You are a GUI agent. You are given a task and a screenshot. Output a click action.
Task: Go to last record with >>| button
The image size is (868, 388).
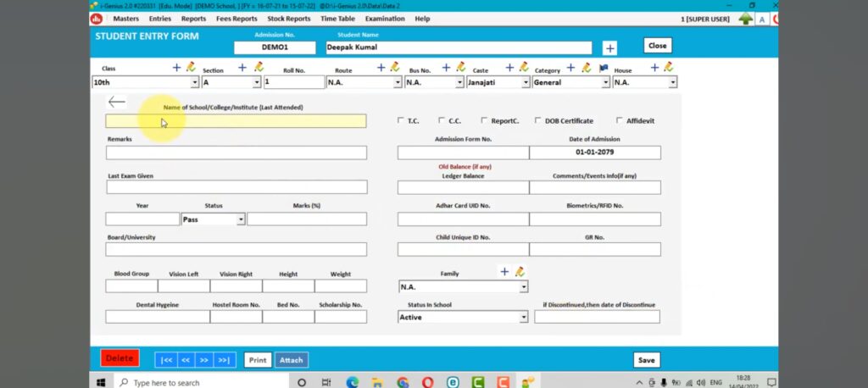[x=225, y=360]
